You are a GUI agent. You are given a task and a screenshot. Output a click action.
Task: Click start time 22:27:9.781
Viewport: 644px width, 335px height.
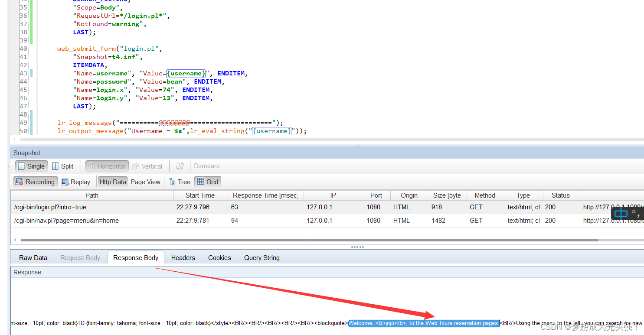193,221
